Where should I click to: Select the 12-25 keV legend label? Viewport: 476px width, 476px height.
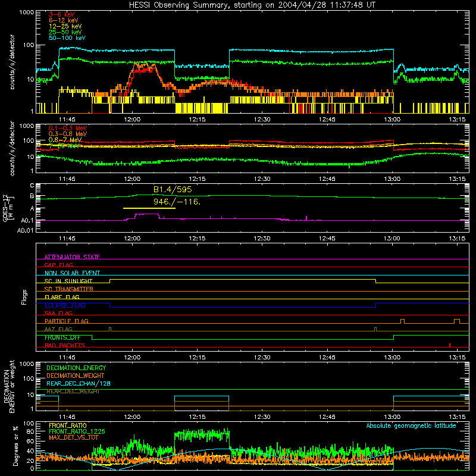click(65, 26)
